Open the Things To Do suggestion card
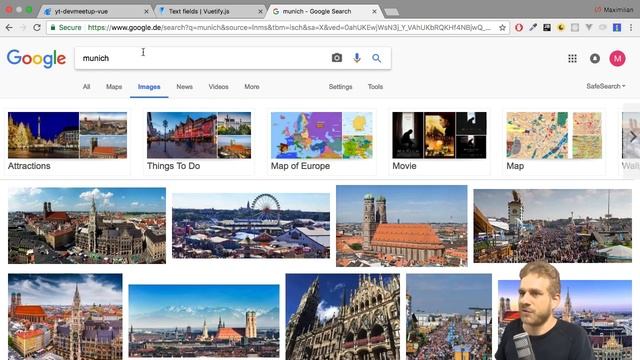 point(199,141)
